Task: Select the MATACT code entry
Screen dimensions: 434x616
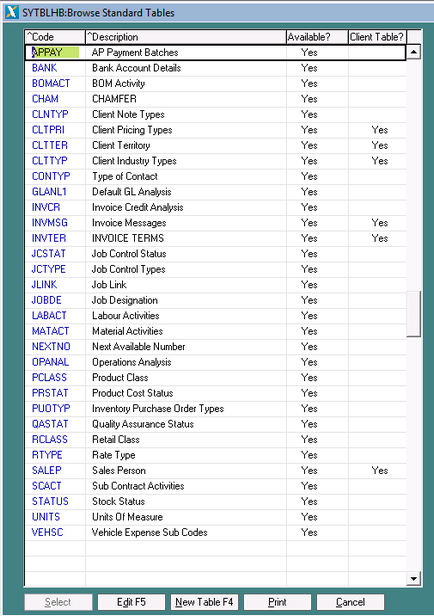Action: tap(50, 331)
